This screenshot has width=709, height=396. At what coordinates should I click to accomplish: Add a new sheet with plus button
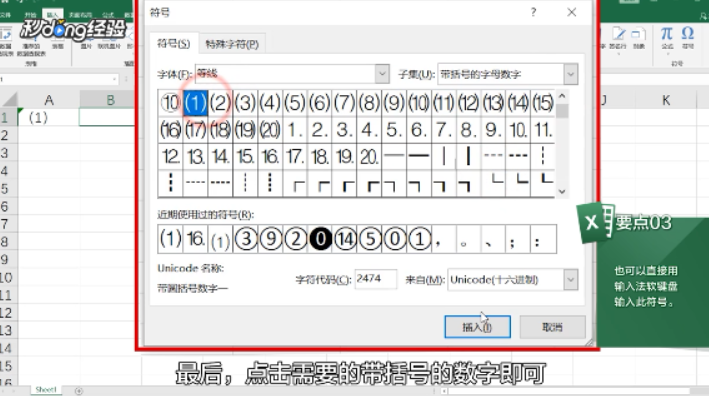point(79,391)
